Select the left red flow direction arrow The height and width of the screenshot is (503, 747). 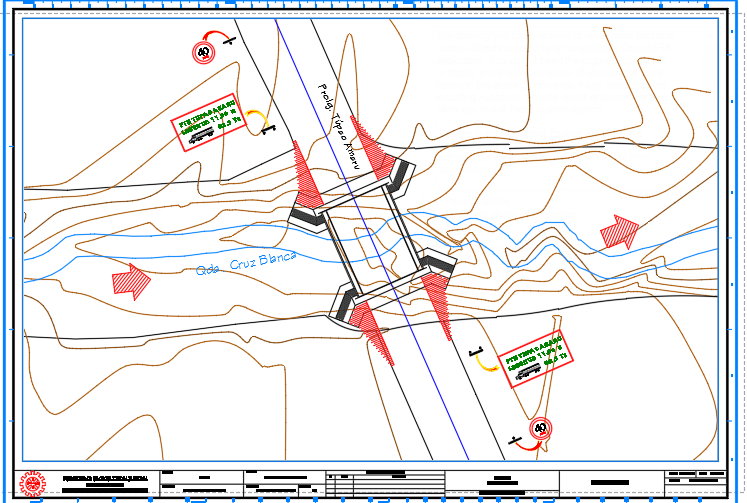coord(131,281)
